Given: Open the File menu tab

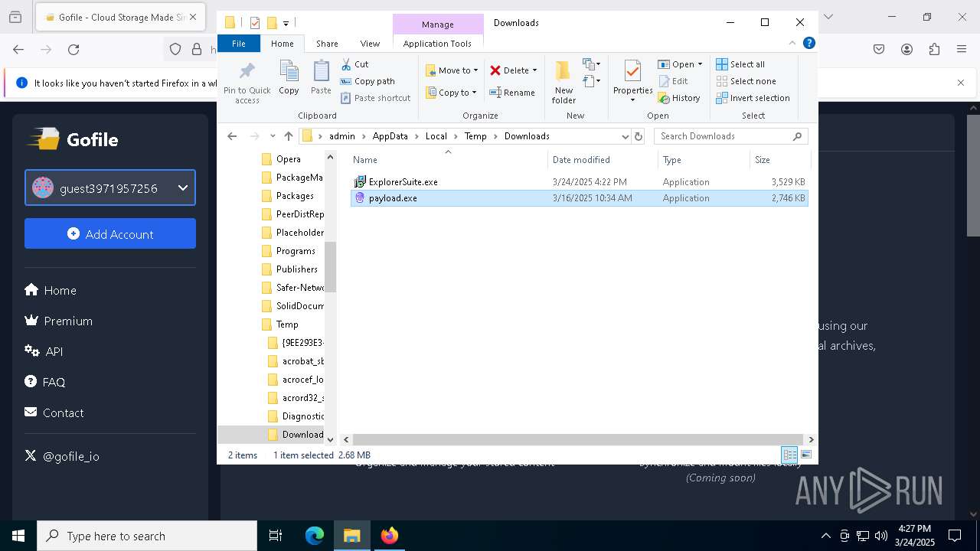Looking at the screenshot, I should pos(239,44).
